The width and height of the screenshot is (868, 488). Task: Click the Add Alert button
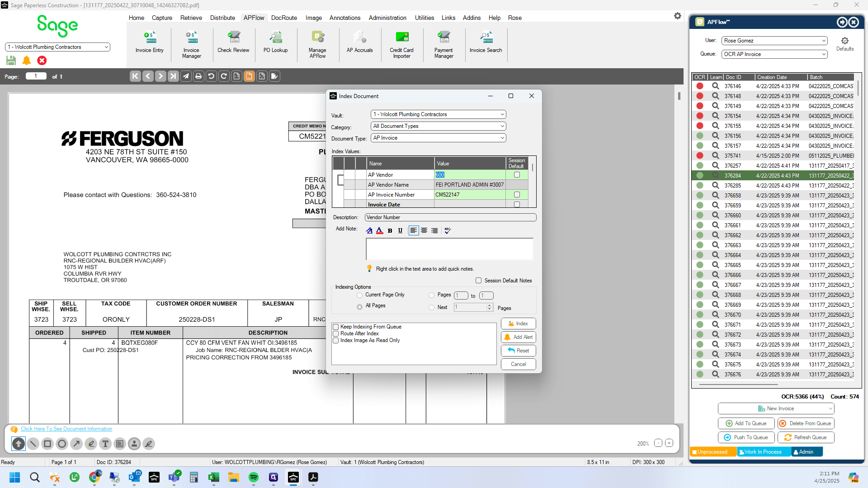click(518, 337)
